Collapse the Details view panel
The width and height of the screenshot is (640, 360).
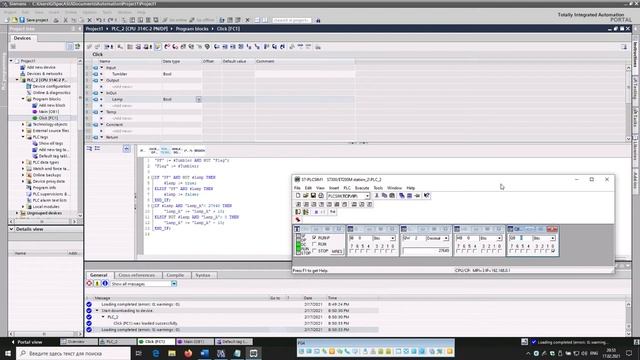click(11, 229)
